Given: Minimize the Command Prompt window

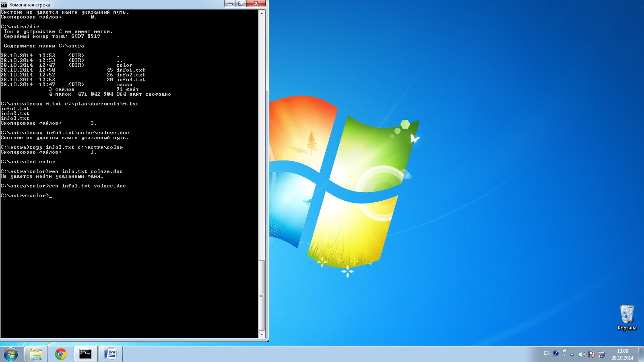Looking at the screenshot, I should pyautogui.click(x=230, y=4).
